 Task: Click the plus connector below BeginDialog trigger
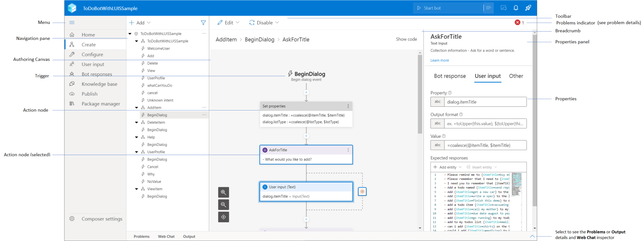306,92
